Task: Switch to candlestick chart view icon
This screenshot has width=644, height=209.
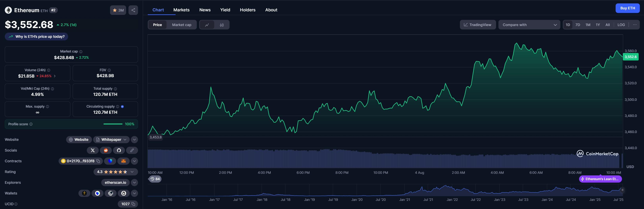Action: click(x=222, y=25)
